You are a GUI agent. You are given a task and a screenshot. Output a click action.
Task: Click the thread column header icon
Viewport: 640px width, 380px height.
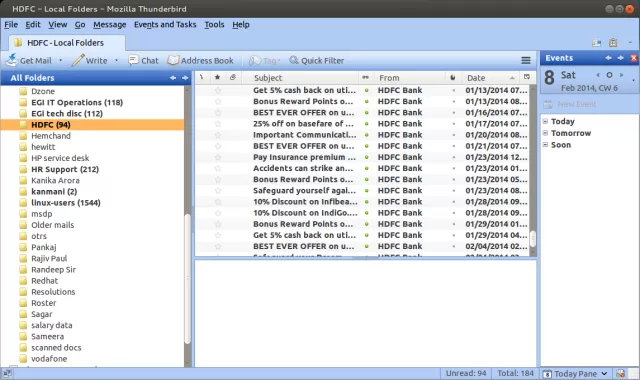[202, 77]
